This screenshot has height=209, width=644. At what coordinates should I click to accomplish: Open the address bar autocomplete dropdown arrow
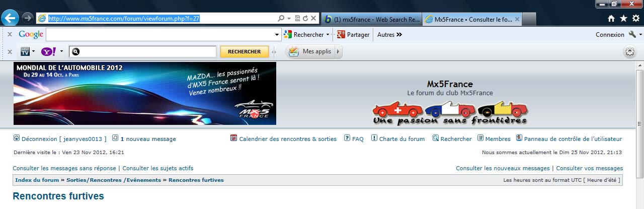[289, 18]
